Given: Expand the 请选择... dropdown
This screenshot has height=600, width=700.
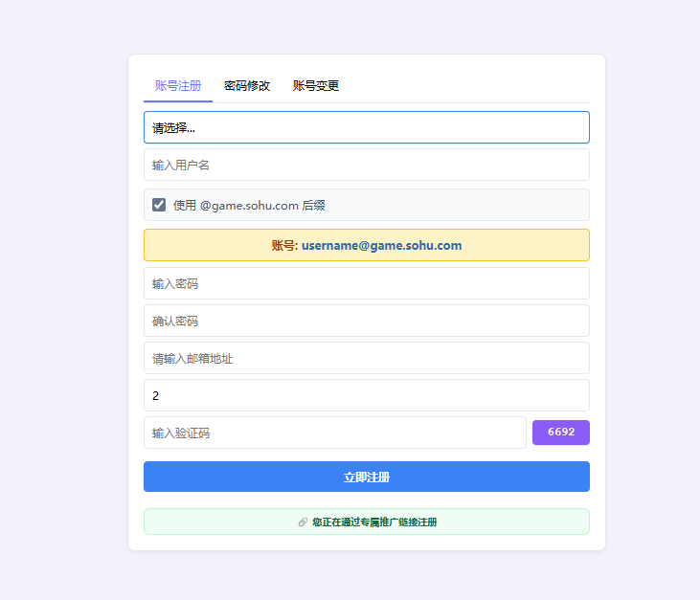Looking at the screenshot, I should pos(366,127).
